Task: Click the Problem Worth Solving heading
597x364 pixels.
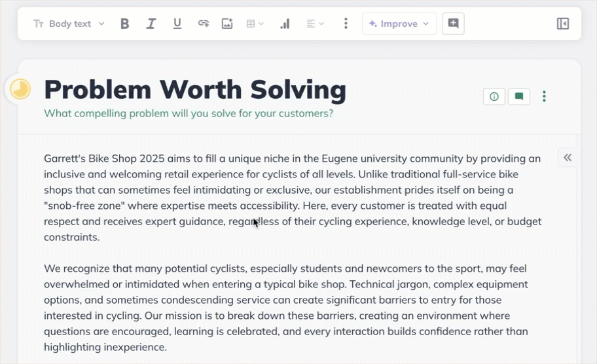Action: point(195,90)
